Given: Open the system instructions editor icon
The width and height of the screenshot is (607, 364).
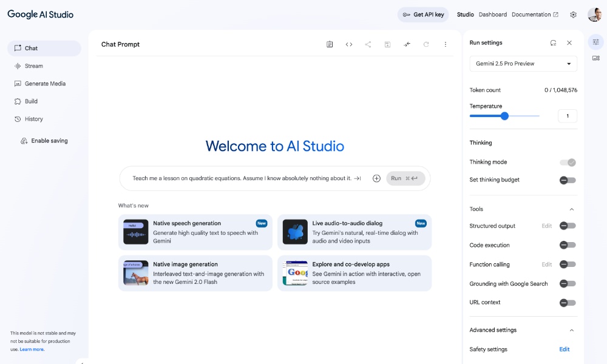Looking at the screenshot, I should tap(330, 44).
